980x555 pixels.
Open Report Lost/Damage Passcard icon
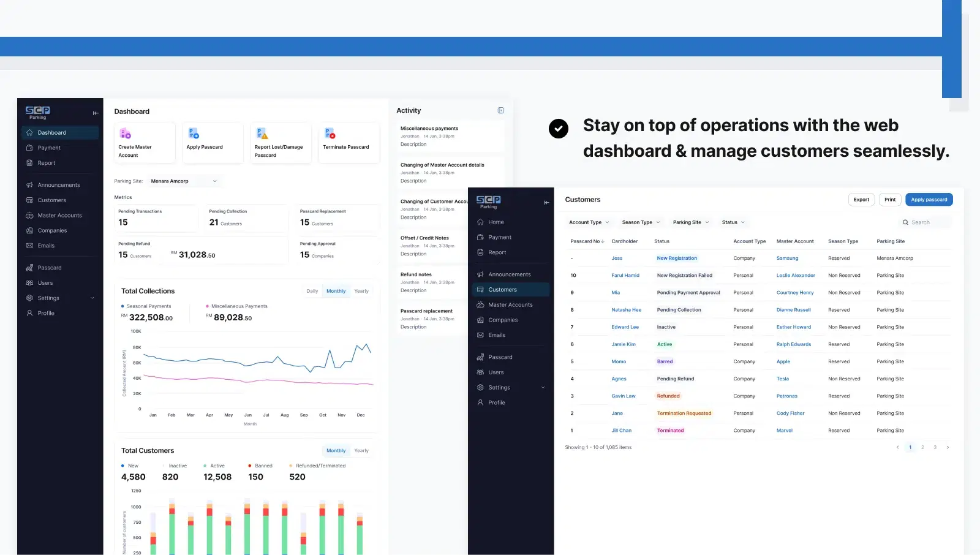(x=262, y=134)
